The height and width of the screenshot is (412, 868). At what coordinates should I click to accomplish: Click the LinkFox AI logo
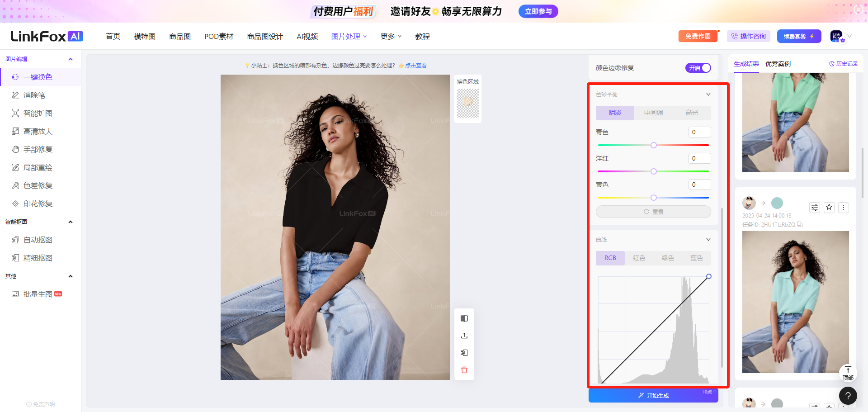point(47,36)
